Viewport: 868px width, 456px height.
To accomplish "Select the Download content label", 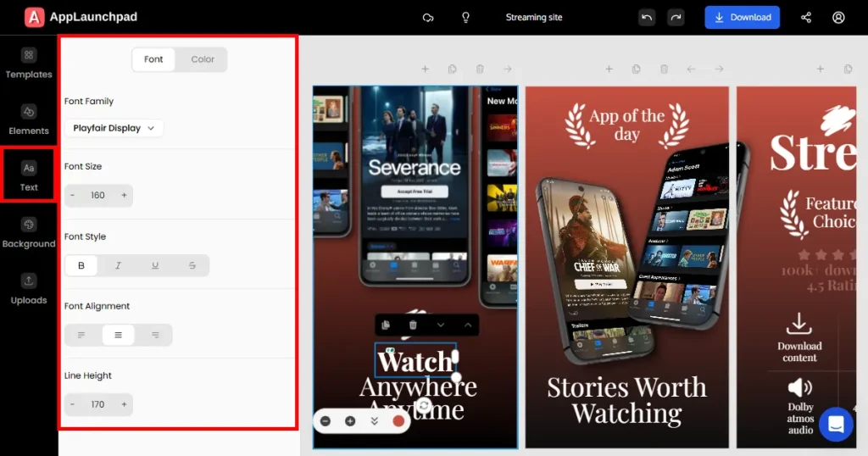I will pyautogui.click(x=799, y=352).
